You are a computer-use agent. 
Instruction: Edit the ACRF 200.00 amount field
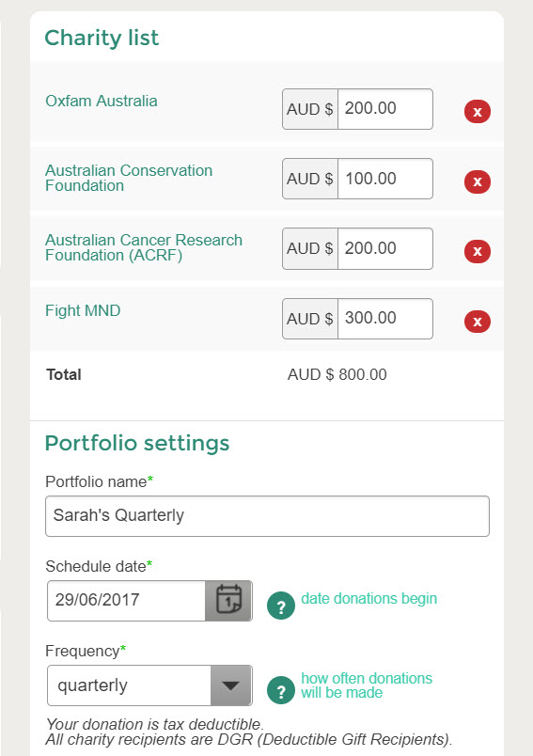385,249
